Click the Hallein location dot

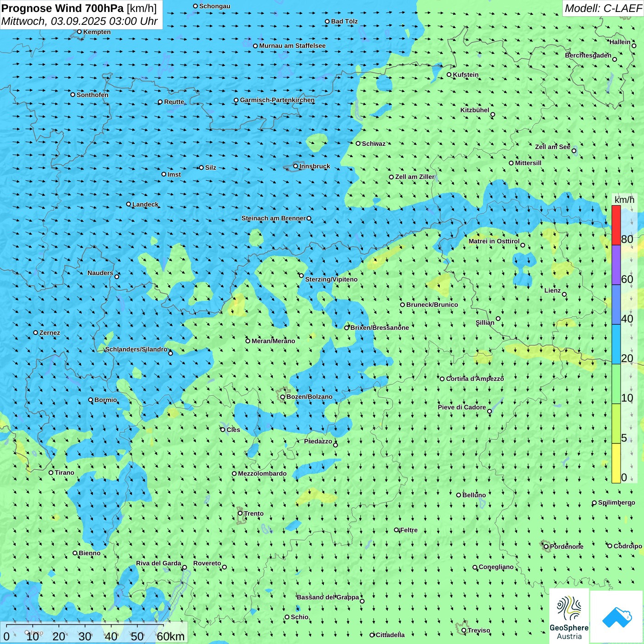[x=634, y=46]
